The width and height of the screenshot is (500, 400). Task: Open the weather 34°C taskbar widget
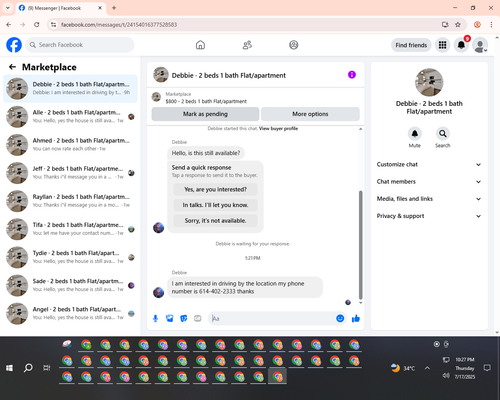coord(403,368)
